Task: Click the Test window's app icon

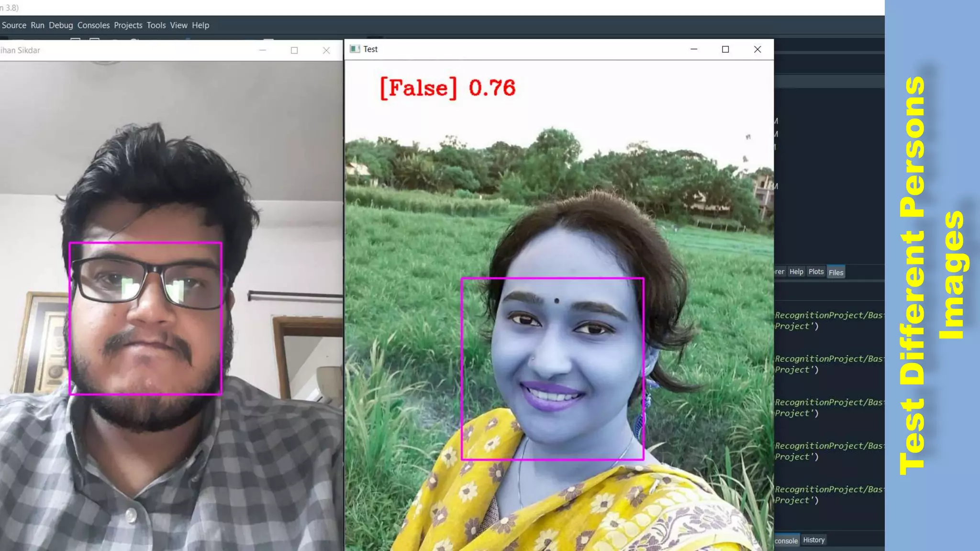Action: pos(355,49)
